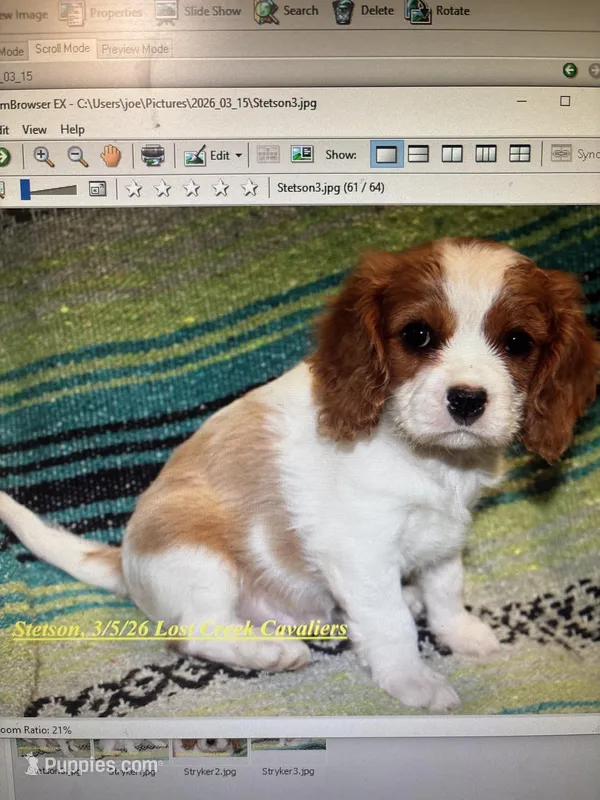Click the fit-to-window icon beside slider
Viewport: 600px width, 800px height.
point(97,189)
